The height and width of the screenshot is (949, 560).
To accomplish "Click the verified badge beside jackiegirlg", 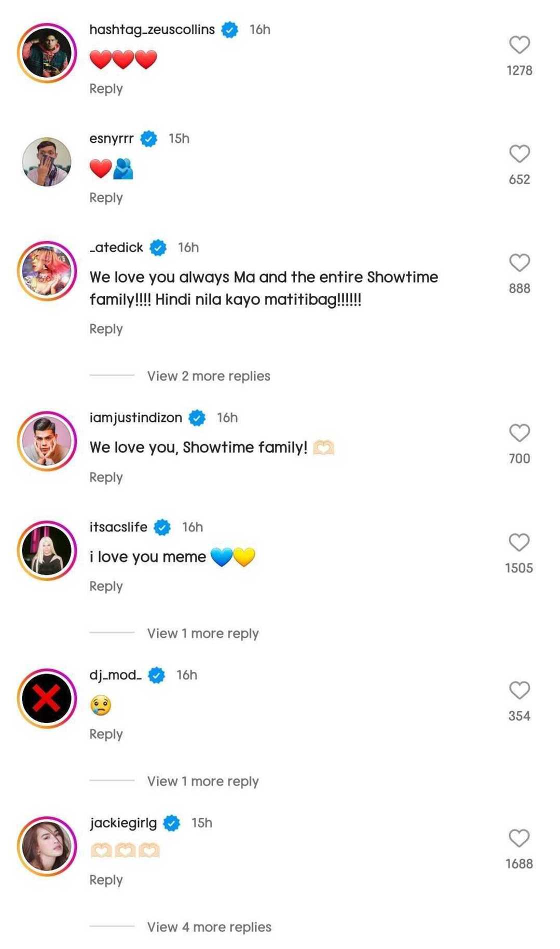I will coord(172,823).
